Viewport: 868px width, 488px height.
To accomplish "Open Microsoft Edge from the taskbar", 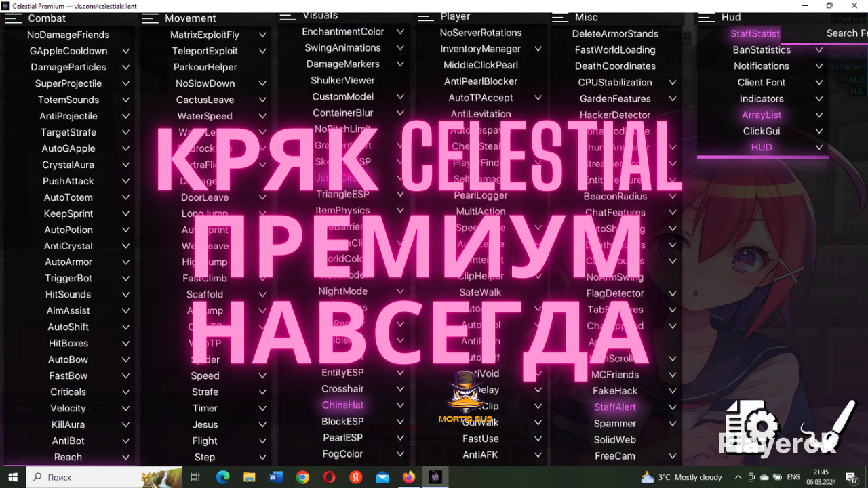I will coord(222,477).
